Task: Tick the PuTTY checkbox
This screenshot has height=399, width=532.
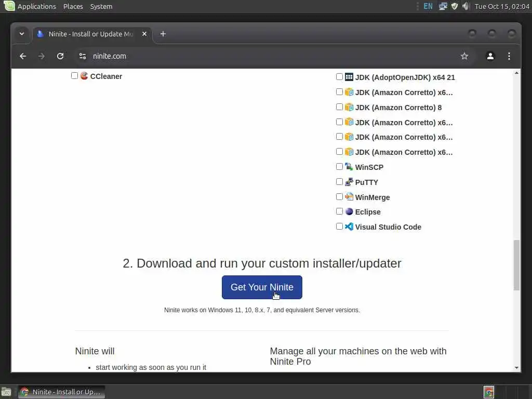Action: pos(339,181)
